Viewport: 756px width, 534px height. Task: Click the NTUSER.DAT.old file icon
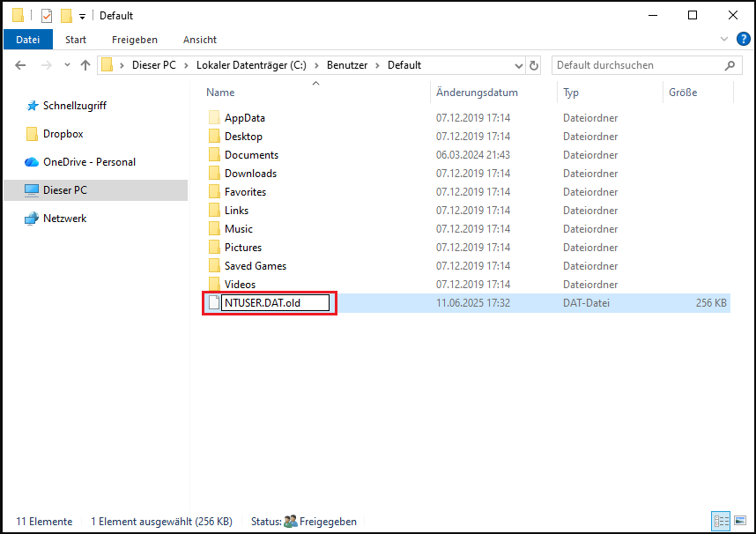pos(214,302)
